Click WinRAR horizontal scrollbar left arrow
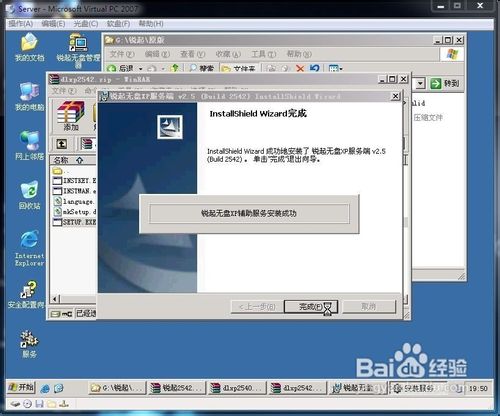500x416 pixels. point(55,299)
